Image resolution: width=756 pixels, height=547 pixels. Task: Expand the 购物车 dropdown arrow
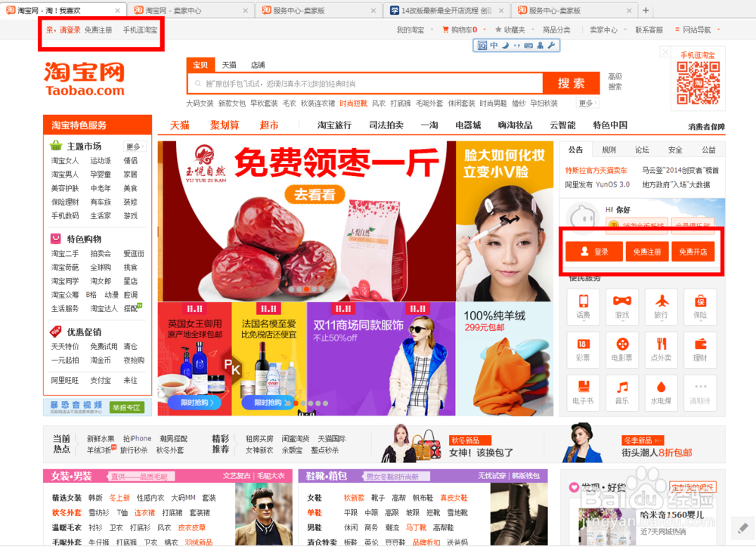pos(485,29)
